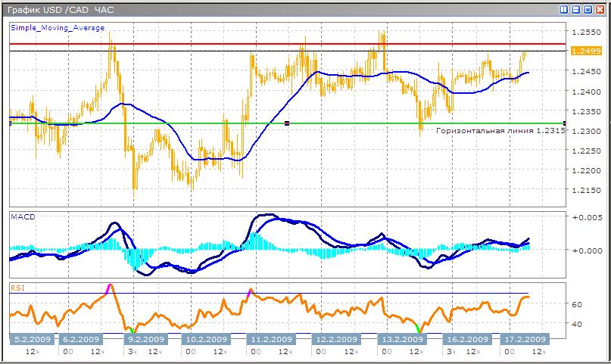Click the MACD indicator label
The width and height of the screenshot is (611, 364).
click(x=21, y=217)
